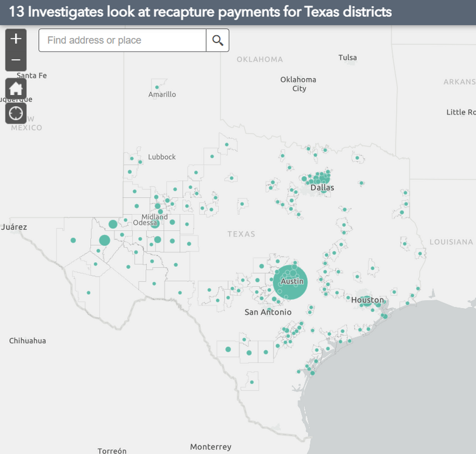This screenshot has width=476, height=454.
Task: Find my location on map
Action: (16, 113)
